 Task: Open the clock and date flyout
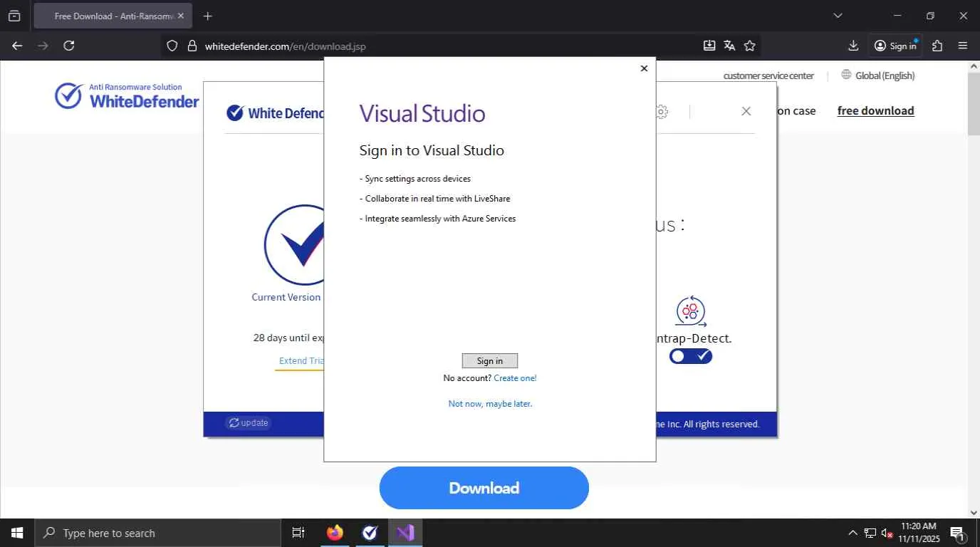pyautogui.click(x=919, y=533)
